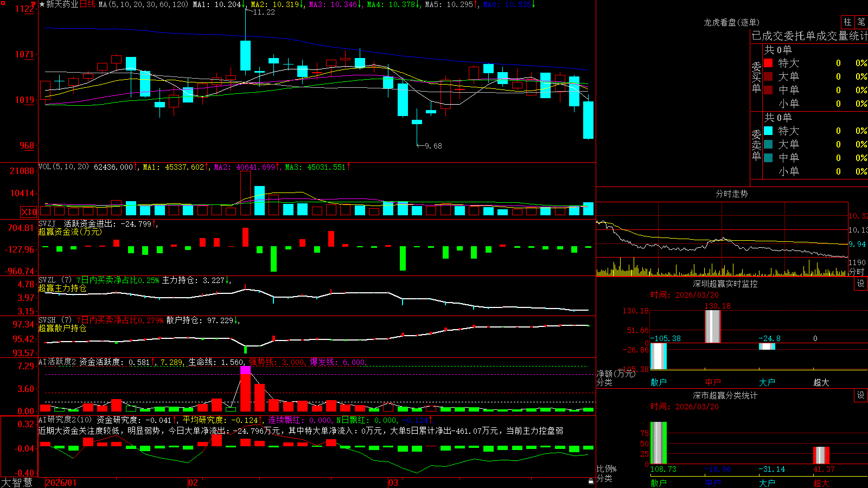
Task: Click 时间: 2026/03/20 in 实时监控 panel
Action: 685,295
